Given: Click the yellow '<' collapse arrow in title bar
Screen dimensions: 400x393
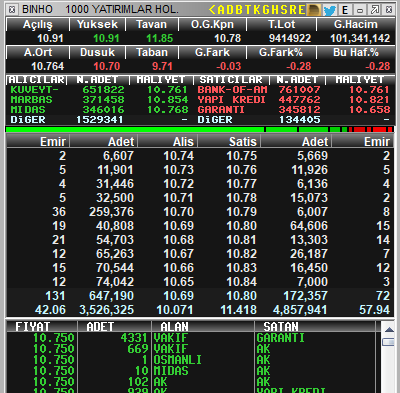Looking at the screenshot, I should pos(212,10).
